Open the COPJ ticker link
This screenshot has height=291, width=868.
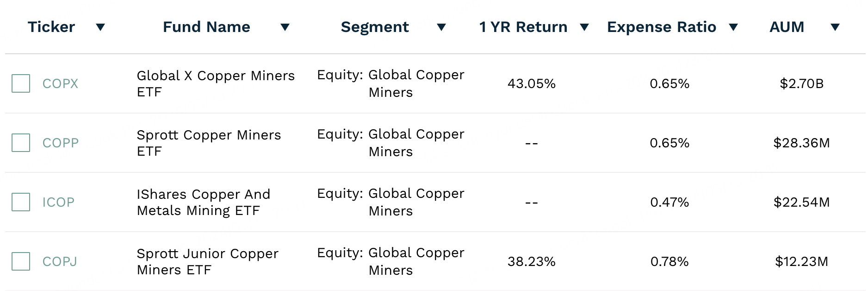pyautogui.click(x=60, y=262)
